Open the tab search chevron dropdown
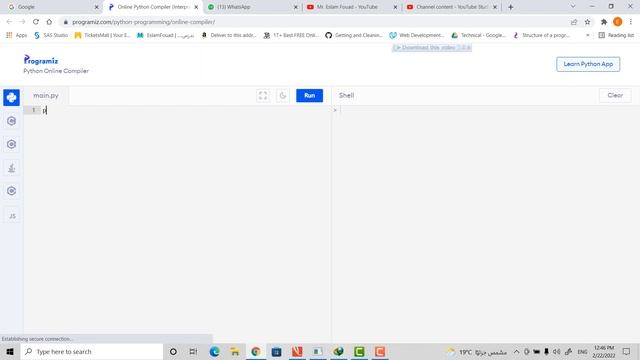The width and height of the screenshot is (640, 360). 573,7
